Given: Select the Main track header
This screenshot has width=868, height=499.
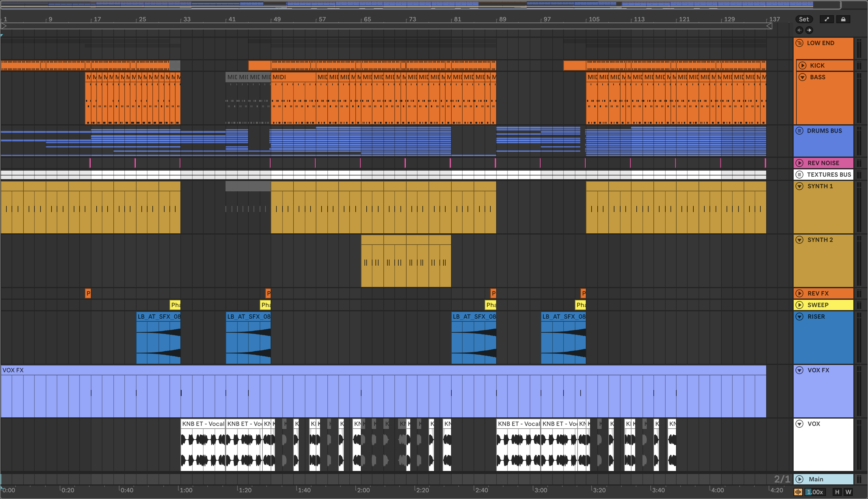Looking at the screenshot, I should (x=823, y=479).
